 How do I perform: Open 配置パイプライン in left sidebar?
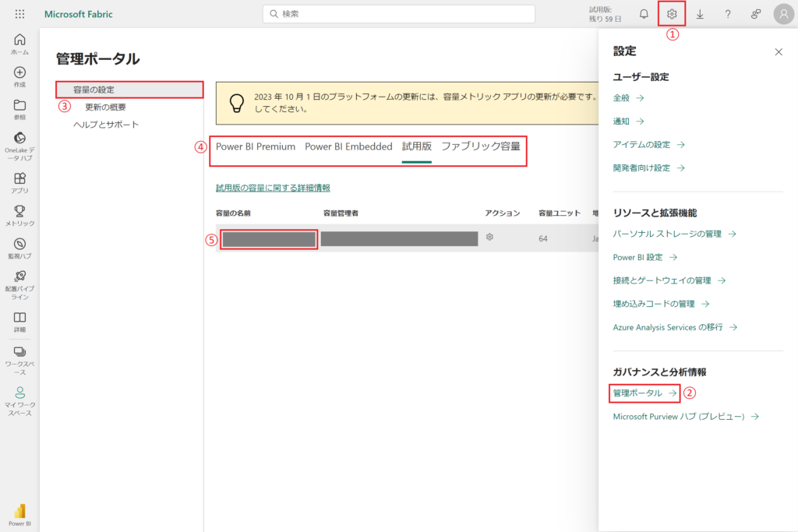coord(19,284)
